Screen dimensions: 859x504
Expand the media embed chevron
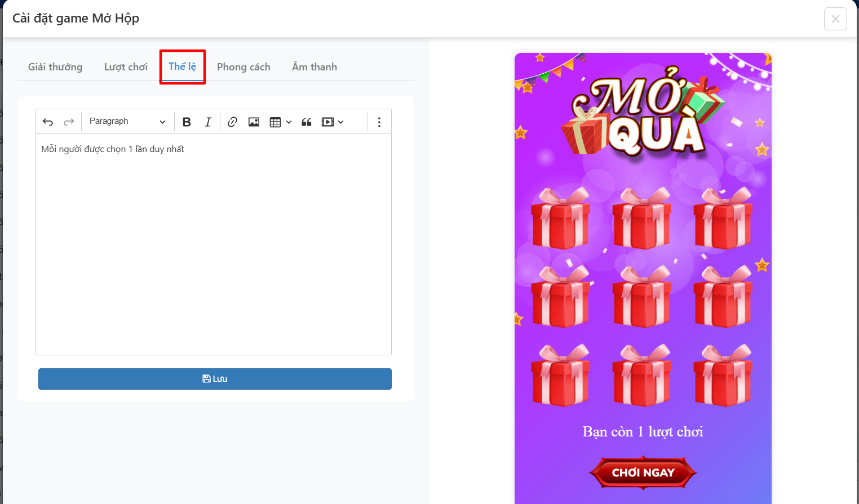(x=340, y=121)
